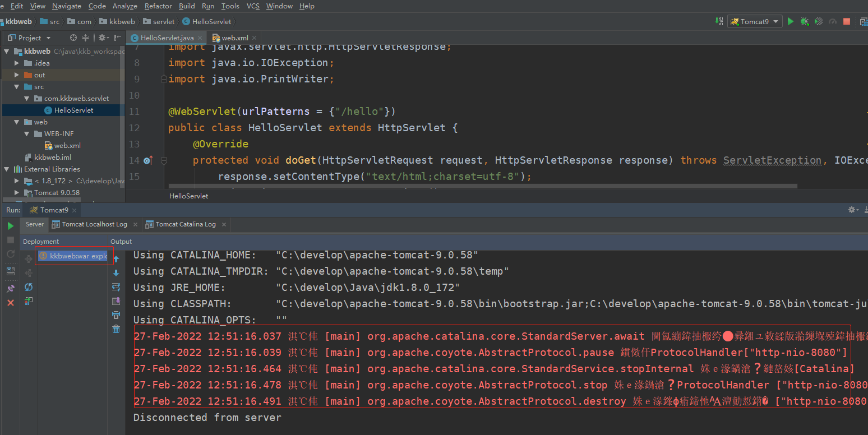Viewport: 868px width, 435px height.
Task: Click the editor horizontal scrollbar
Action: tap(483, 186)
